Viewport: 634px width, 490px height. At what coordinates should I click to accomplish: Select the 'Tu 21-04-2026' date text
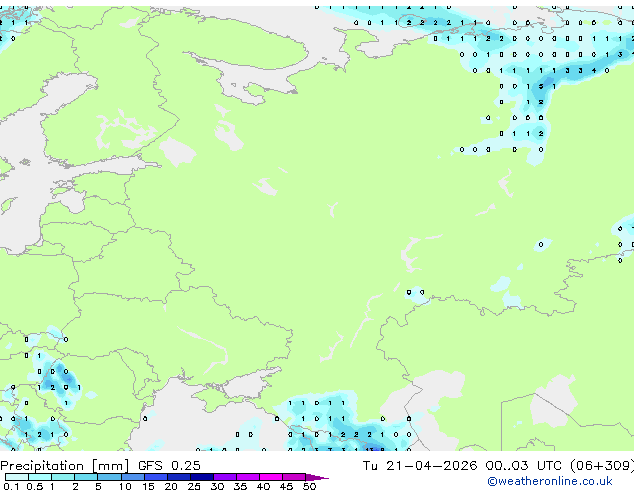(x=420, y=466)
